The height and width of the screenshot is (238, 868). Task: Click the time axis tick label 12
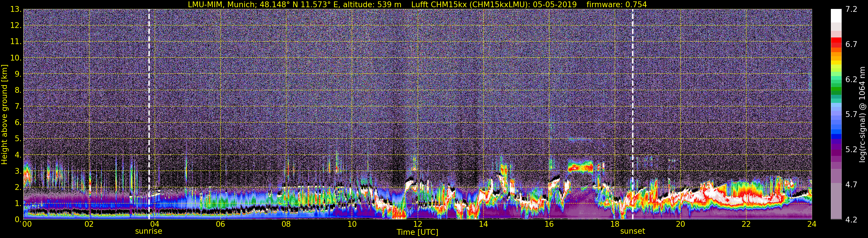tap(417, 224)
